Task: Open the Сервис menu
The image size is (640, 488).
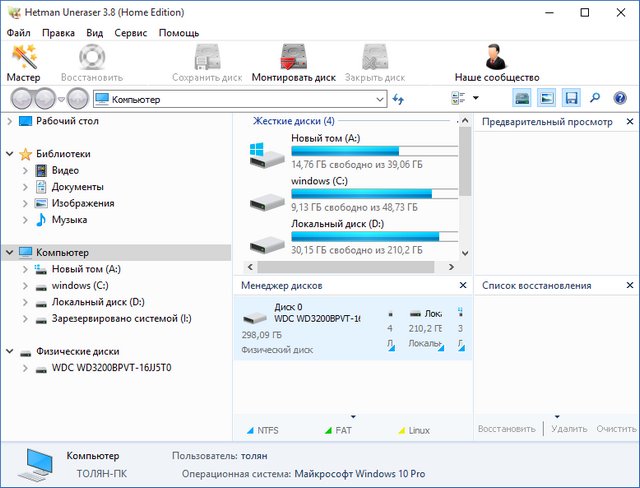Action: coord(130,33)
